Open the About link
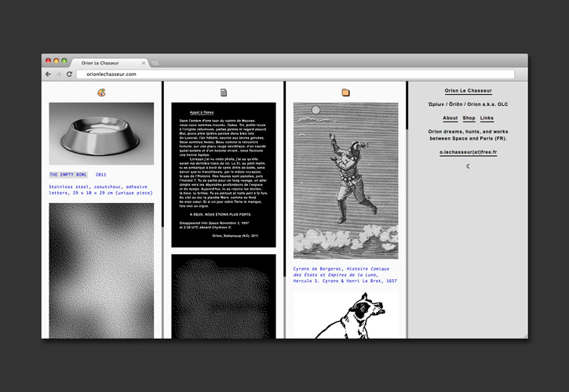569x392 pixels. (450, 118)
